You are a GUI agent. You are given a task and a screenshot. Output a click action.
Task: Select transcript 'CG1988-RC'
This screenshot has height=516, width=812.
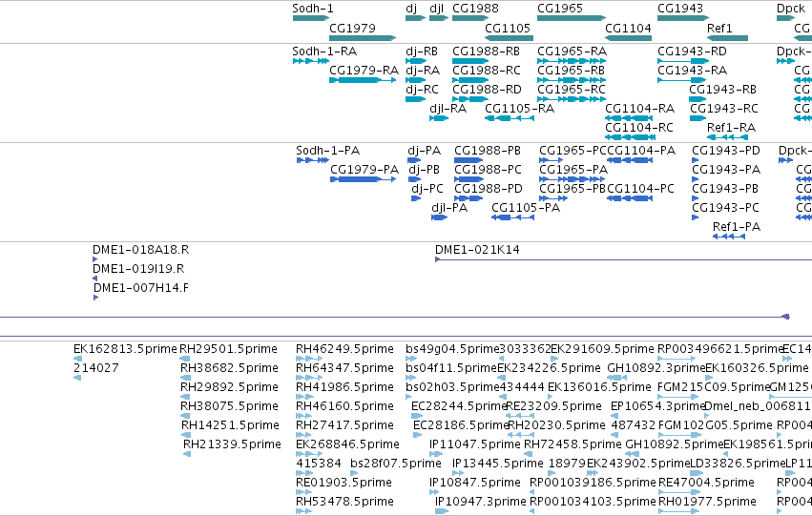487,71
